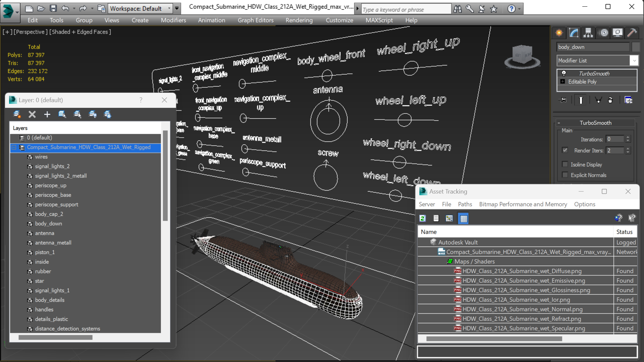Click the Asset Tracking horizontal scrollbar
Viewport: 644px width, 362px height.
point(494,339)
